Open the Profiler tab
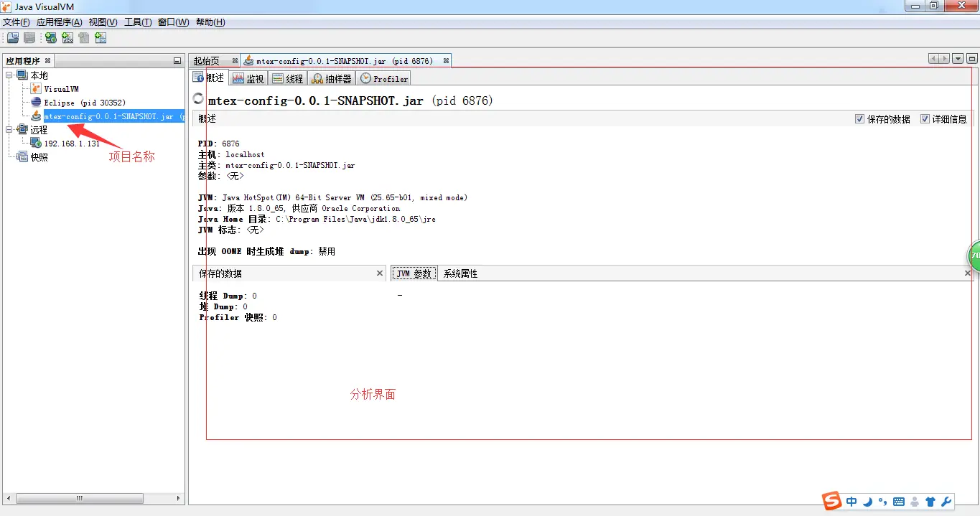Image resolution: width=980 pixels, height=516 pixels. (384, 79)
